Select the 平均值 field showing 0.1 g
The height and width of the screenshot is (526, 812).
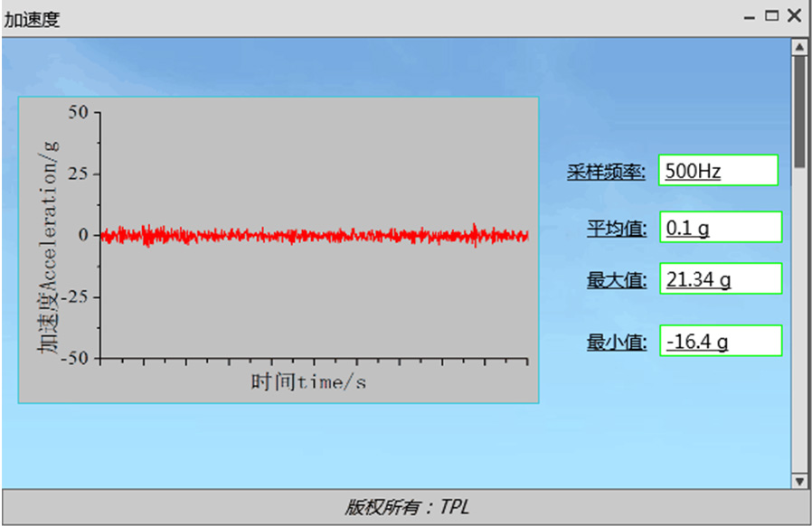point(721,227)
